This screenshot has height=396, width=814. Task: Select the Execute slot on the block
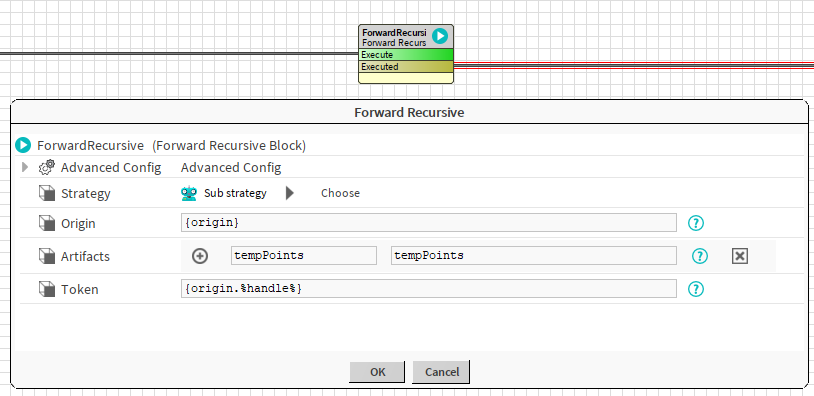click(x=406, y=54)
